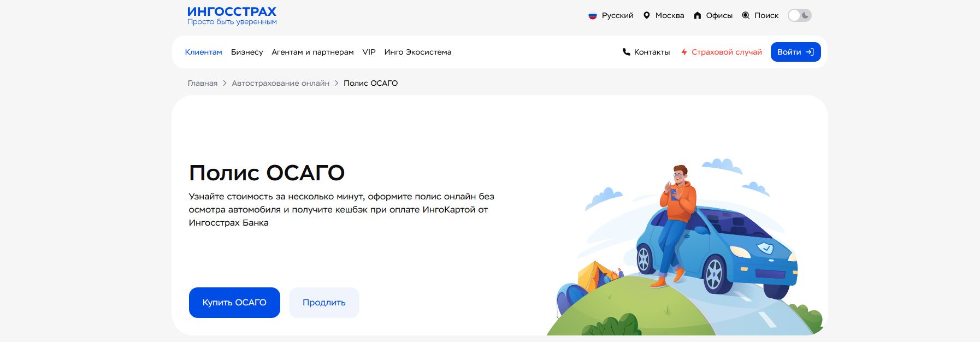Viewport: 980px width, 342px height.
Task: Open the Бизнесу menu item
Action: [x=247, y=52]
